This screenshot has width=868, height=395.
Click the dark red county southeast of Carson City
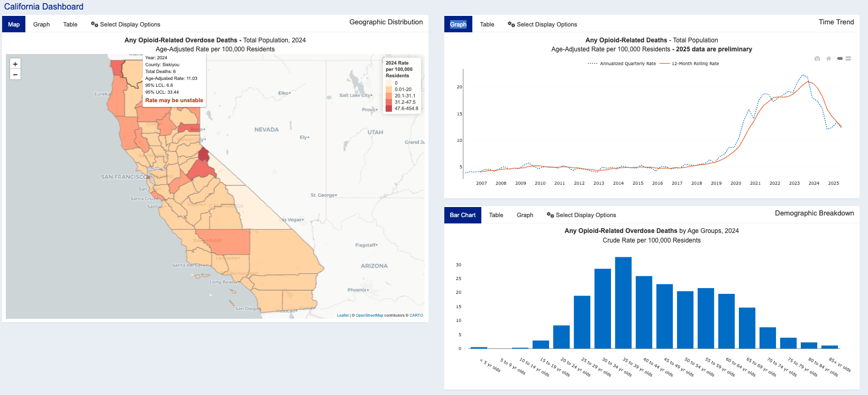203,155
